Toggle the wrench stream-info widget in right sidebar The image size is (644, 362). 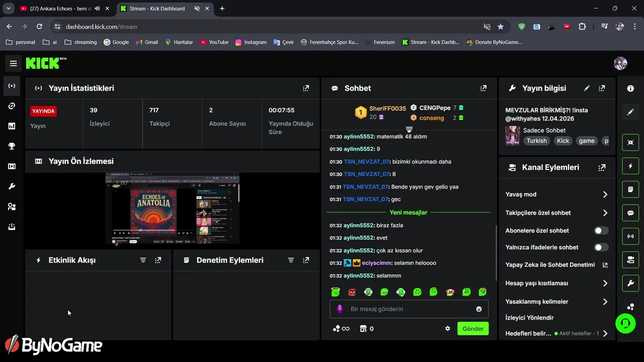pos(630,283)
